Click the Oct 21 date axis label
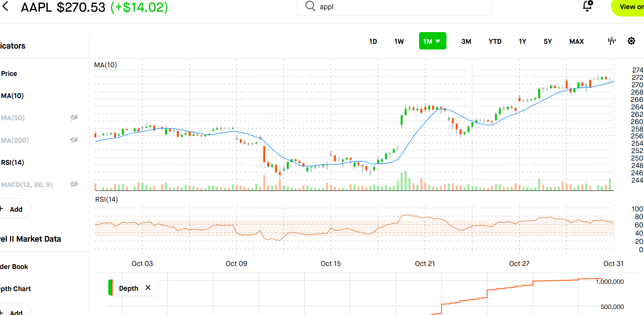This screenshot has height=315, width=644. (425, 263)
